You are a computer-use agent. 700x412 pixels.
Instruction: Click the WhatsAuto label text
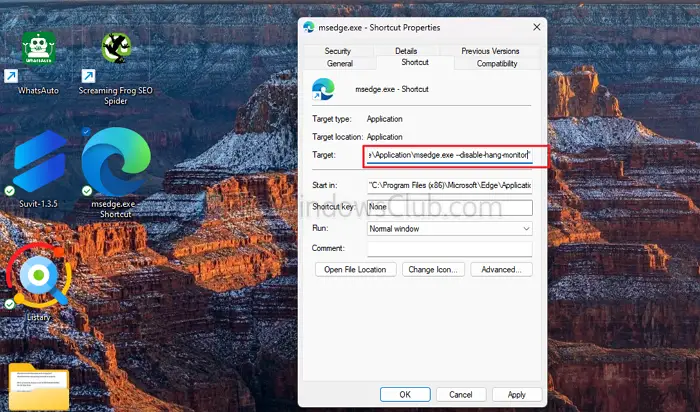tap(38, 90)
